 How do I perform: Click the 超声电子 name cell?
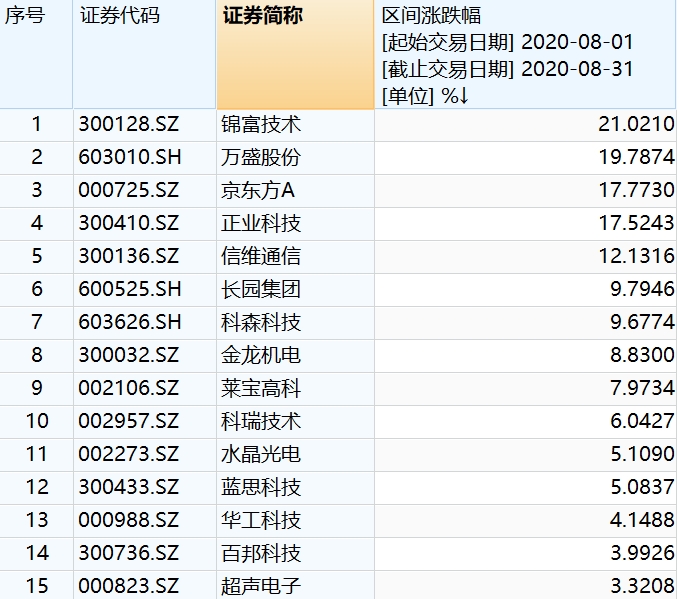[261, 586]
